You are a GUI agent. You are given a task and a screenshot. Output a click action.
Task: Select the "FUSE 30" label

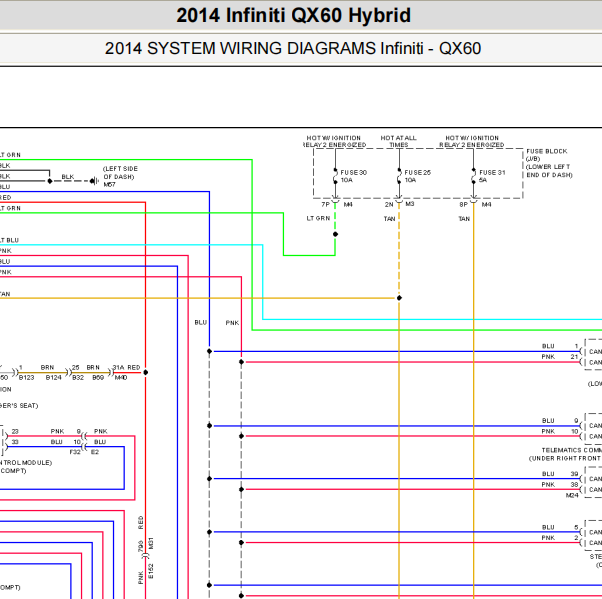tap(354, 173)
